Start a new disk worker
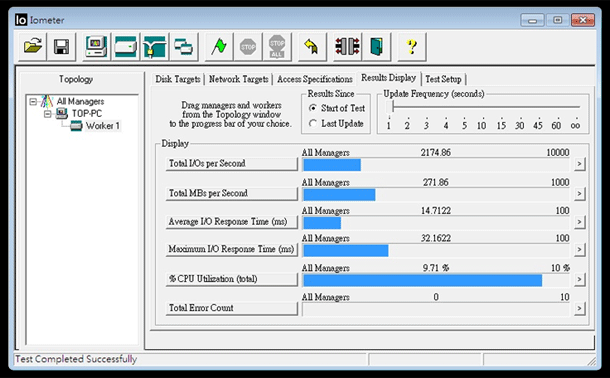This screenshot has height=378, width=610. click(126, 47)
